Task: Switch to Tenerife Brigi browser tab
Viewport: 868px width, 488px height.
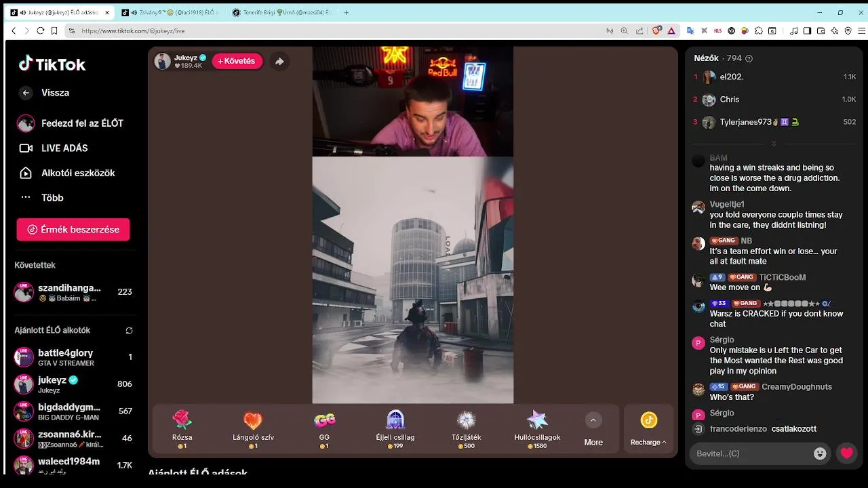Action: point(282,12)
